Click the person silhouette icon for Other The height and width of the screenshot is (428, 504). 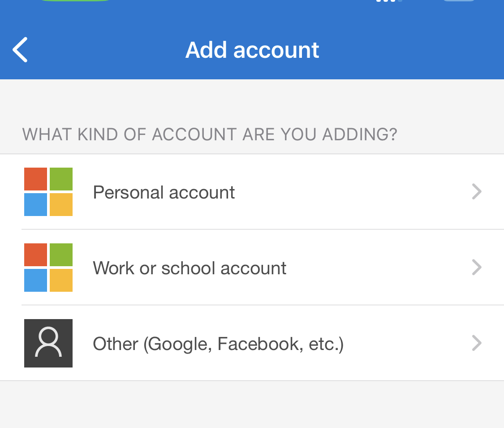point(48,343)
